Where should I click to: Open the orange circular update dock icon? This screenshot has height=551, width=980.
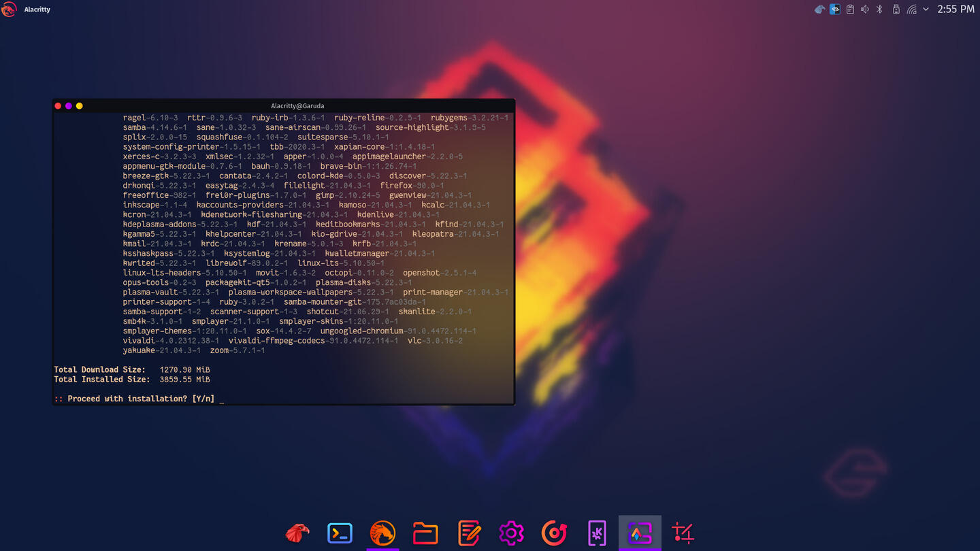pyautogui.click(x=554, y=533)
